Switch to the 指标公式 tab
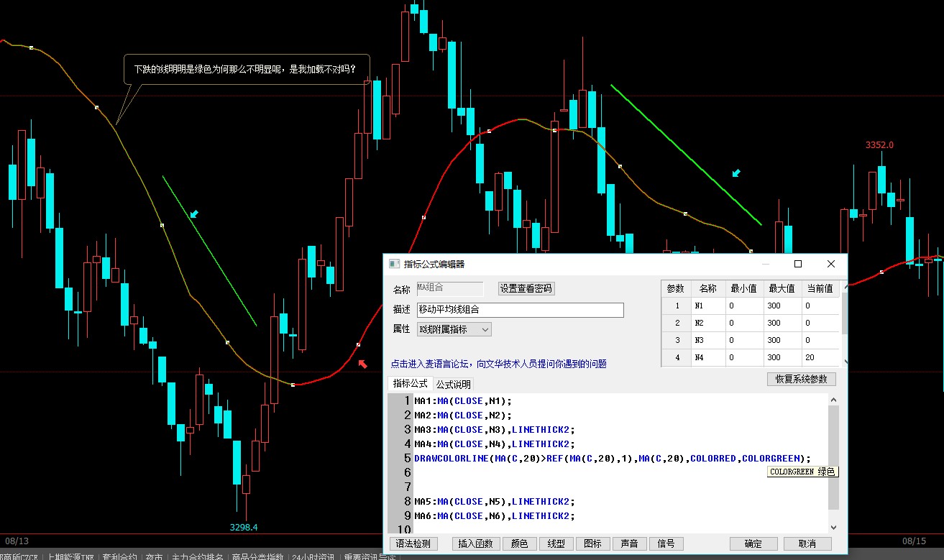 pyautogui.click(x=410, y=384)
